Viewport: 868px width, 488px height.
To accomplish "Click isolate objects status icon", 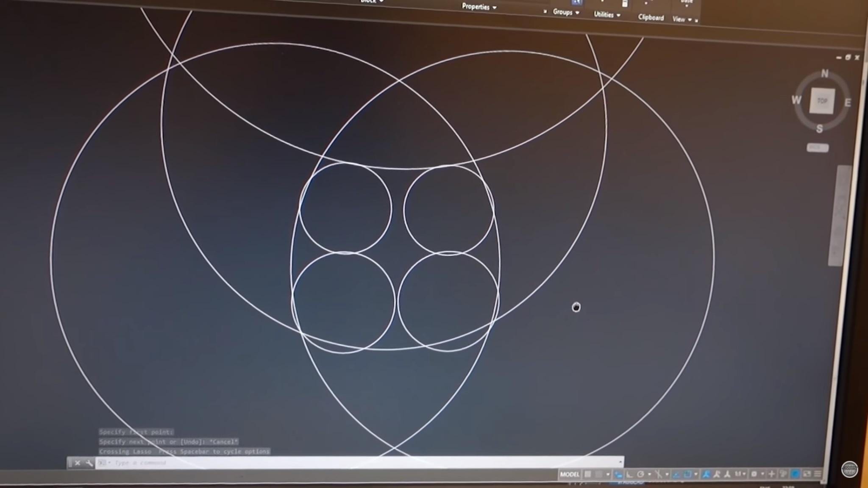I will click(782, 474).
